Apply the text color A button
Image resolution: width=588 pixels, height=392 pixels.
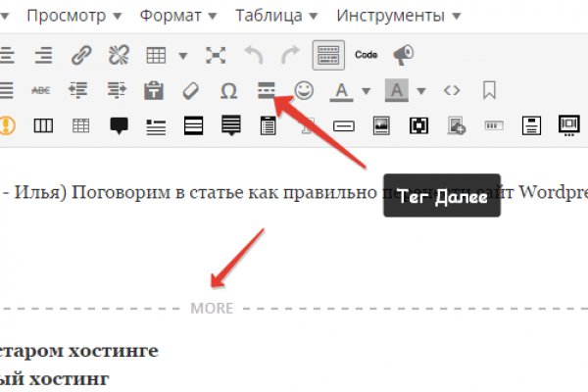pyautogui.click(x=342, y=90)
